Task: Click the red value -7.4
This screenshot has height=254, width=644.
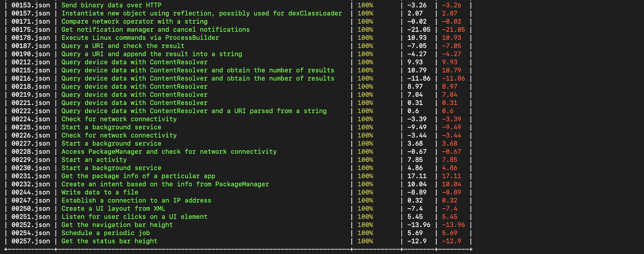Action: (x=449, y=209)
